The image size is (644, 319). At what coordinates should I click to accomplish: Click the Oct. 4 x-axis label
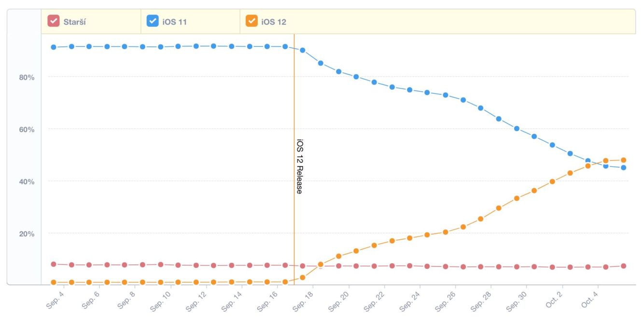pyautogui.click(x=589, y=298)
